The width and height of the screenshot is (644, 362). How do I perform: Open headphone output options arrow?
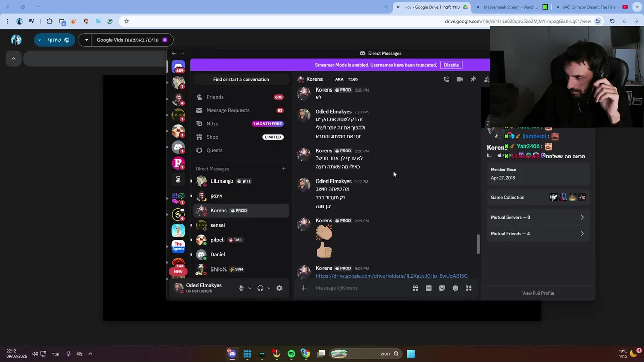pyautogui.click(x=269, y=288)
